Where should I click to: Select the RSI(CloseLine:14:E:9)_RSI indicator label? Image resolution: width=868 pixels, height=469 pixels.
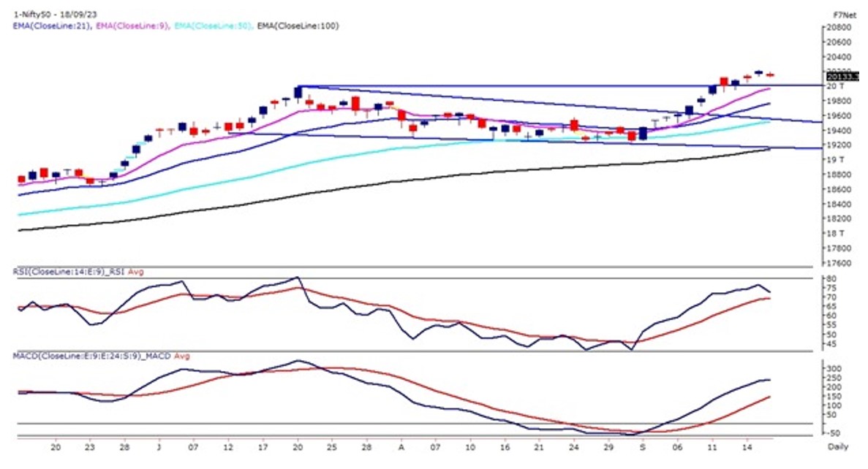[69, 272]
